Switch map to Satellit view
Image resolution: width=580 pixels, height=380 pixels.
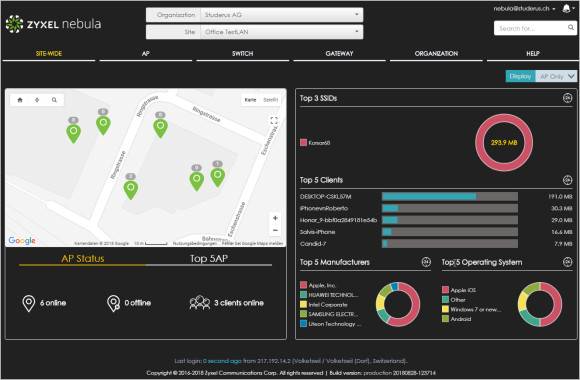[270, 100]
